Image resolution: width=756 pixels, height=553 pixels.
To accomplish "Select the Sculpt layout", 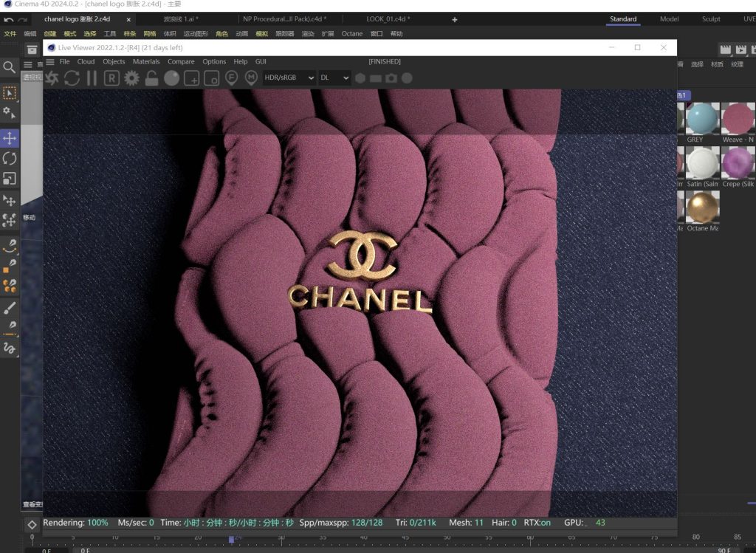I will [711, 19].
